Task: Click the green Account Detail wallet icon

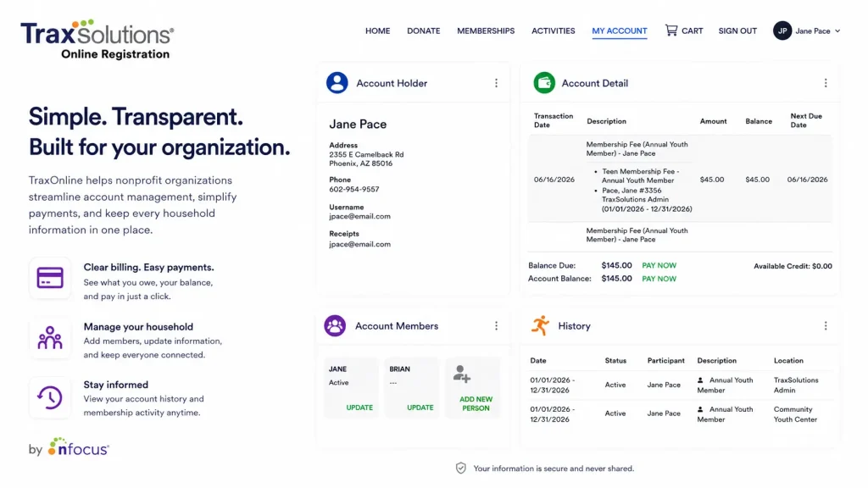Action: (544, 83)
